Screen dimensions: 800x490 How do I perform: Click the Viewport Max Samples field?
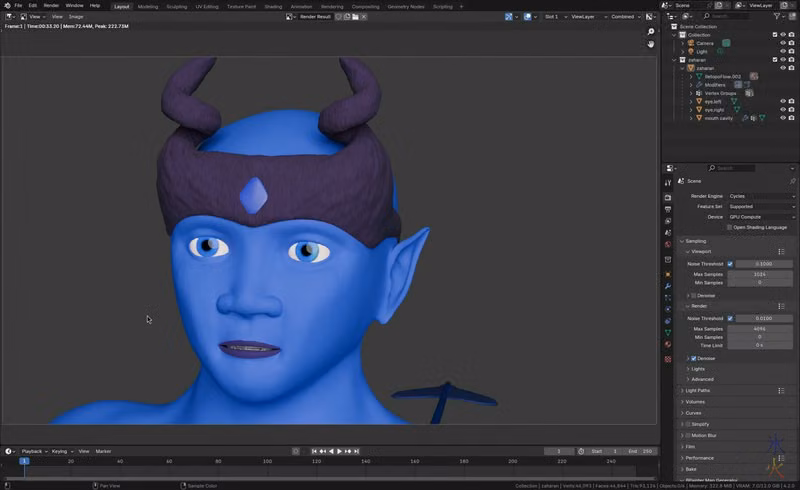[x=760, y=275]
